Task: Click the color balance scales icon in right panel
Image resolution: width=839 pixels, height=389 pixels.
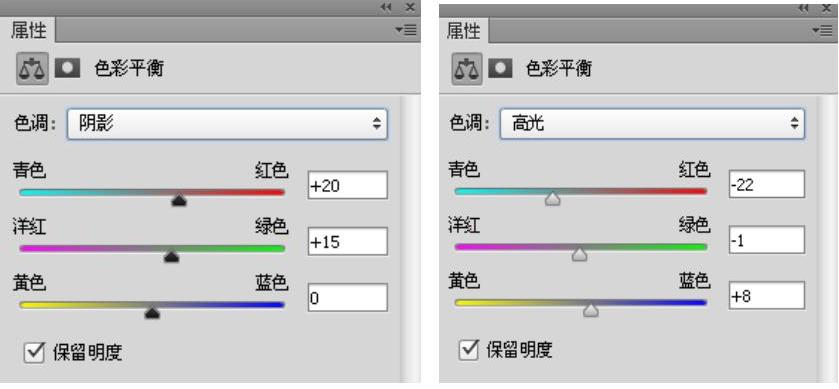Action: point(468,69)
